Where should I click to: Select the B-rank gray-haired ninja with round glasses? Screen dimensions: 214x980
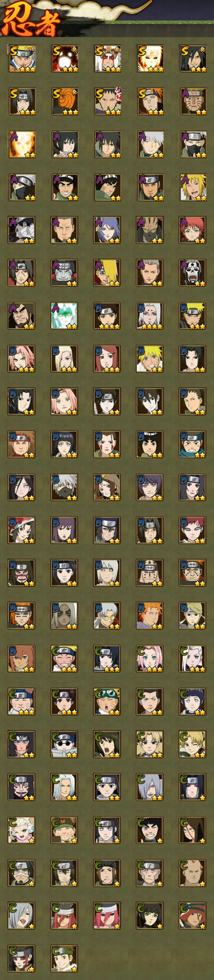pyautogui.click(x=108, y=615)
